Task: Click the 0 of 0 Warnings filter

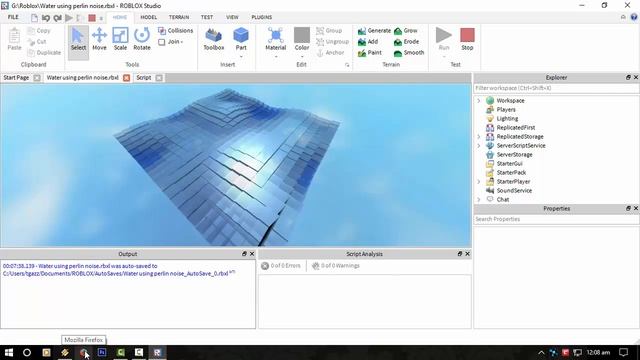Action: pos(336,266)
